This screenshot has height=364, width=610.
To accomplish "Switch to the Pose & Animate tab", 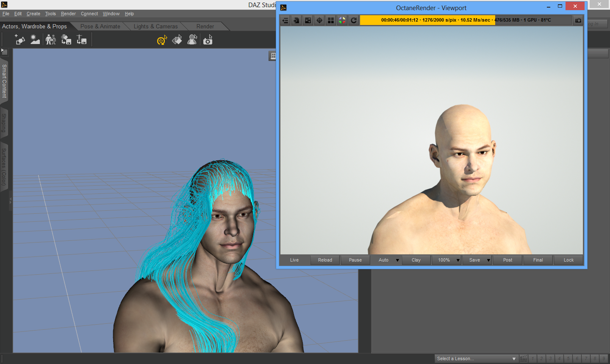I will [x=100, y=26].
